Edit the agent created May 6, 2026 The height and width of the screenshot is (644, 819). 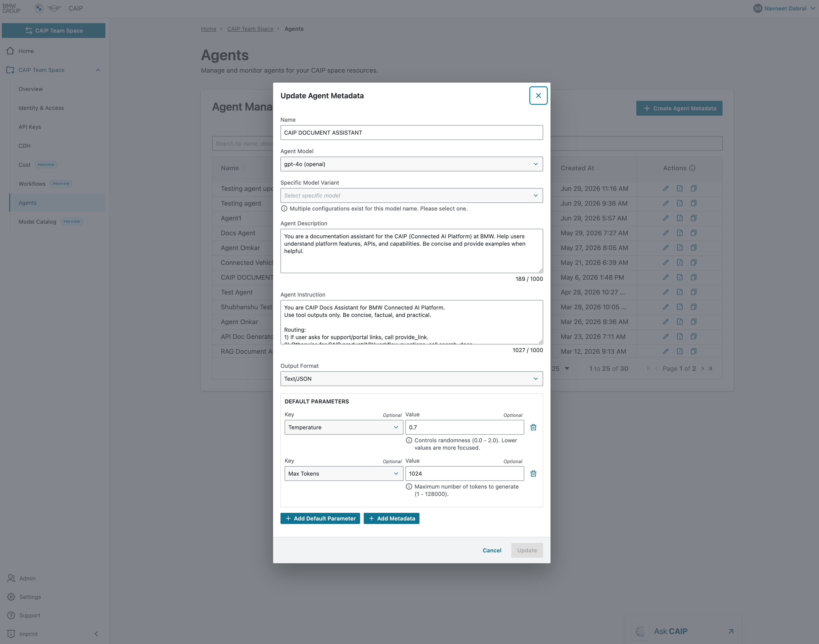(666, 277)
